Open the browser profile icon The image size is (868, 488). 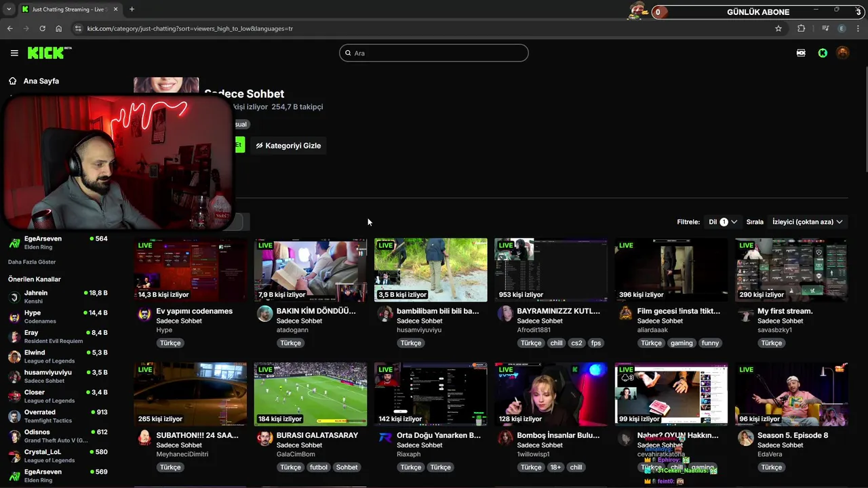(x=842, y=28)
